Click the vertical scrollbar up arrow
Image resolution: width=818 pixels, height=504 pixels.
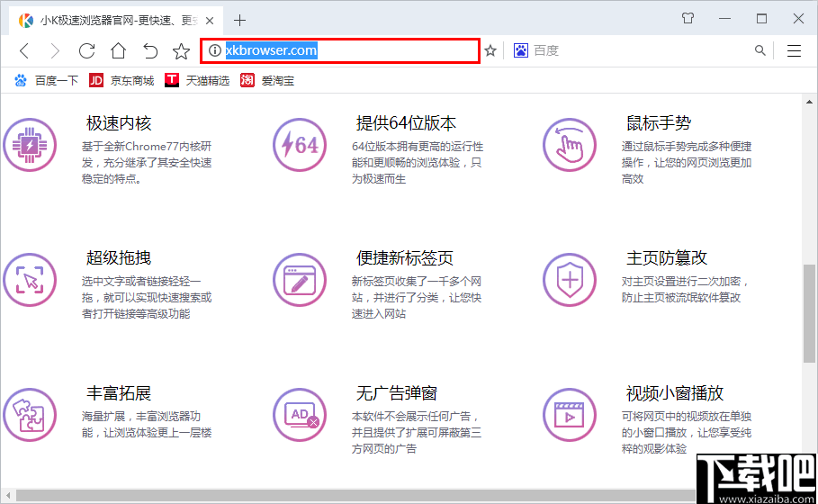[809, 103]
